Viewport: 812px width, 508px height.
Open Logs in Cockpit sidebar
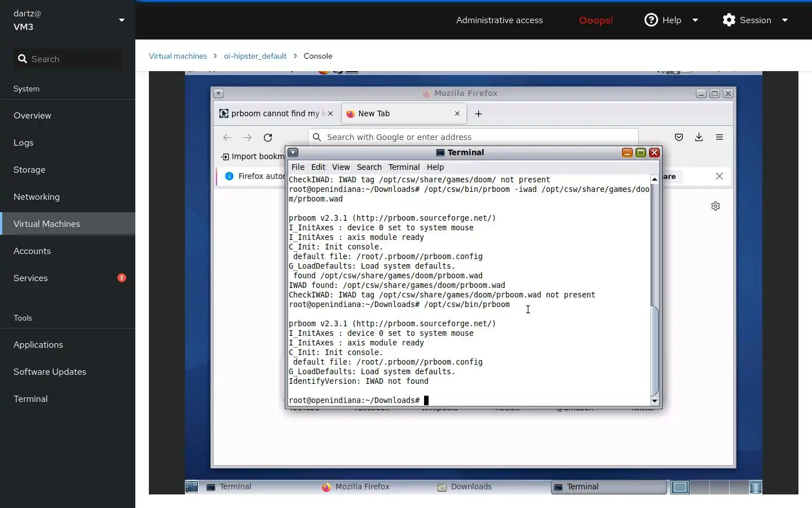(68, 142)
